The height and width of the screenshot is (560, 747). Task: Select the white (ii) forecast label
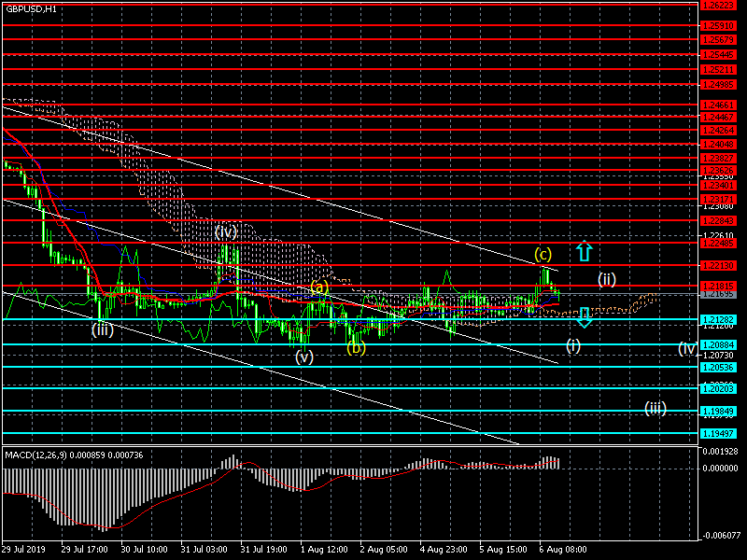[607, 279]
